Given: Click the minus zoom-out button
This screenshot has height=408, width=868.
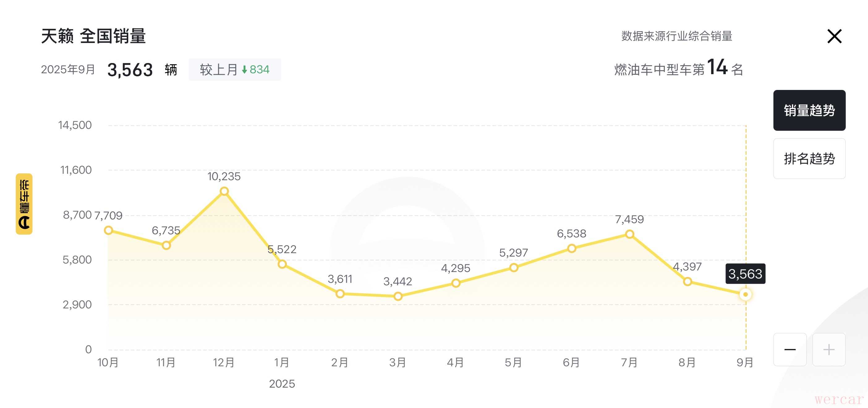Looking at the screenshot, I should pos(790,349).
